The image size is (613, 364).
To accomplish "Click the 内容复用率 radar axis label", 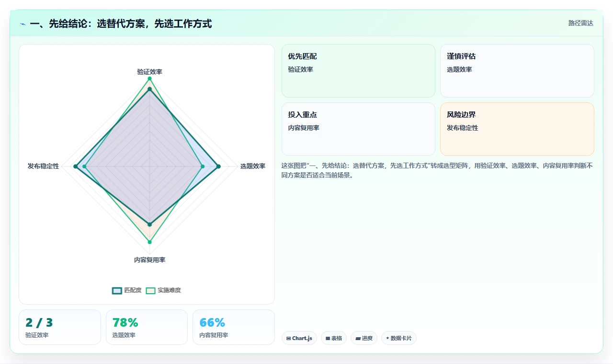I will point(149,260).
